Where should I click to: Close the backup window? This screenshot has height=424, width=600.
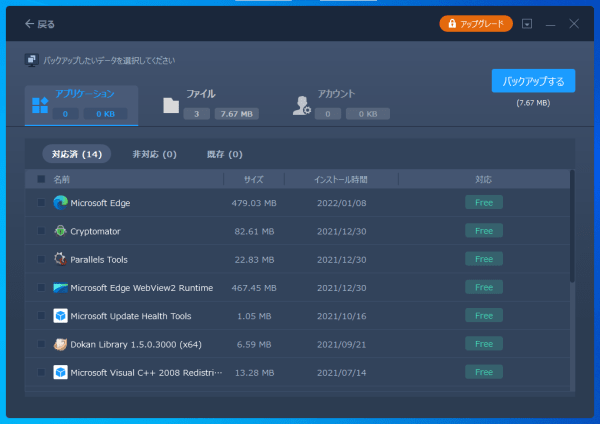click(x=574, y=24)
